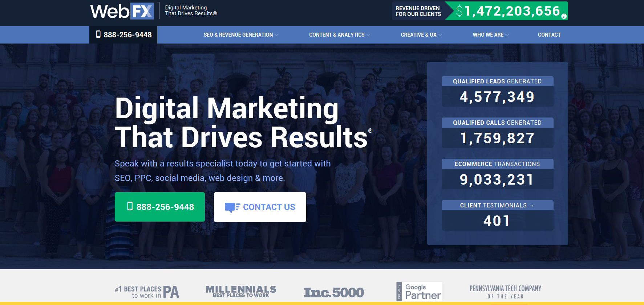Click the Google Partner badge
The image size is (644, 305).
(x=419, y=292)
